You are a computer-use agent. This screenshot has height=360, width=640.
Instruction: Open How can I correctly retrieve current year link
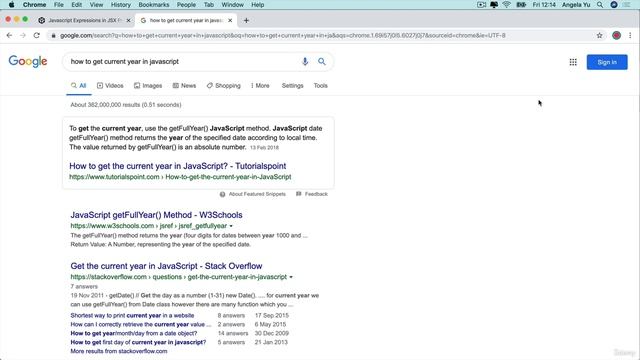pyautogui.click(x=141, y=324)
